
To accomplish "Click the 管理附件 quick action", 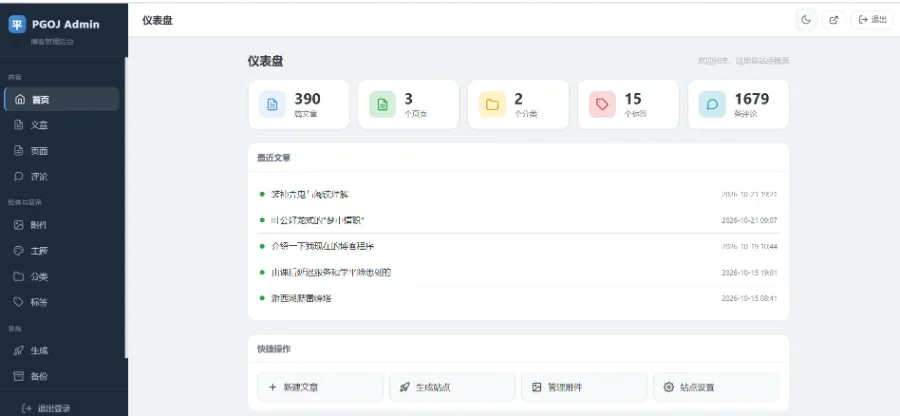I will click(x=584, y=387).
